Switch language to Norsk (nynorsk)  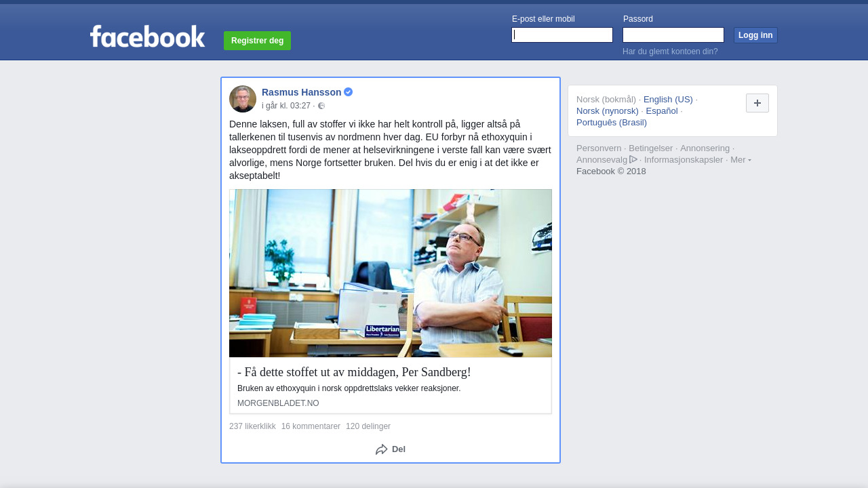pyautogui.click(x=608, y=111)
